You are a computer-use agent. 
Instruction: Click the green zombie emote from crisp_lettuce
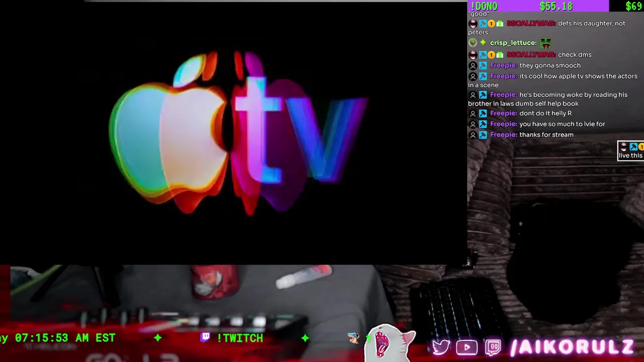click(x=545, y=43)
